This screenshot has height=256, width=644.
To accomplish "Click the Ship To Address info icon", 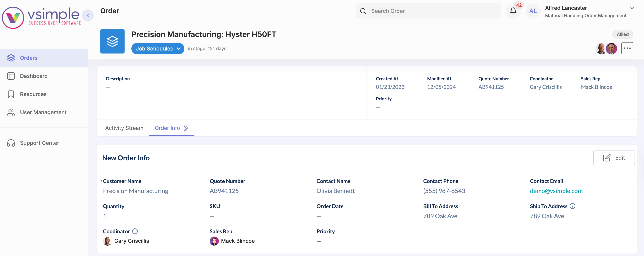I will click(572, 206).
